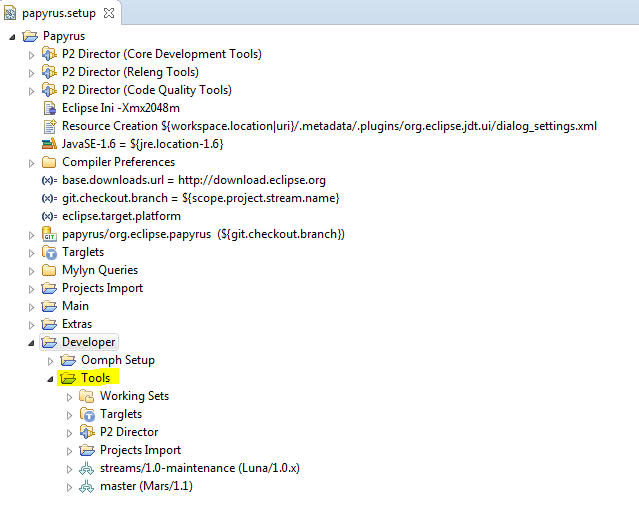
Task: Click the Papyrus project folder icon
Action: (30, 36)
